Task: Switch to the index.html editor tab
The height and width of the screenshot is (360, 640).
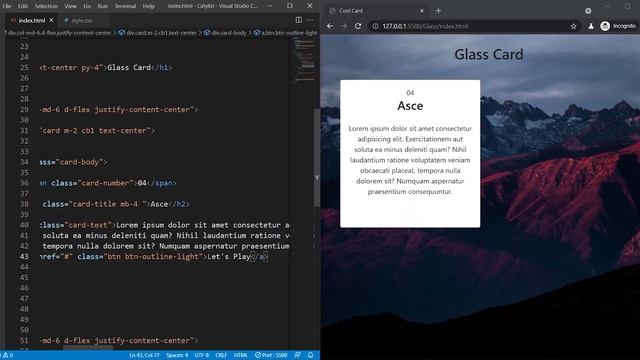Action: point(32,20)
